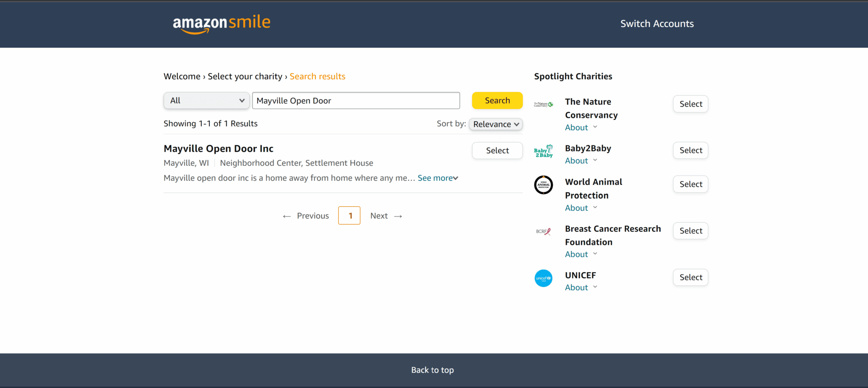The image size is (868, 388).
Task: Click the UNICEF charity name
Action: (580, 275)
